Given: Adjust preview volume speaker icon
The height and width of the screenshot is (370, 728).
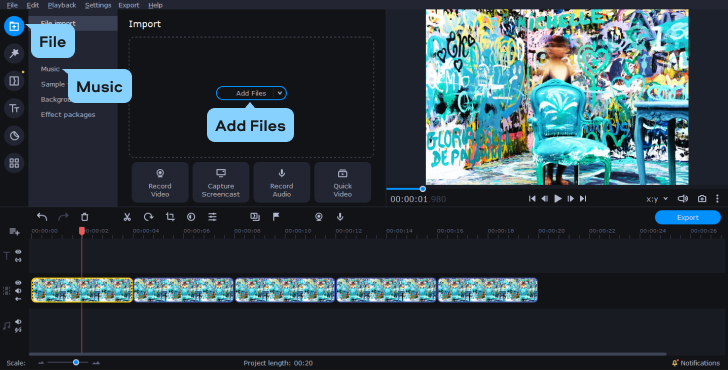Looking at the screenshot, I should coord(682,199).
